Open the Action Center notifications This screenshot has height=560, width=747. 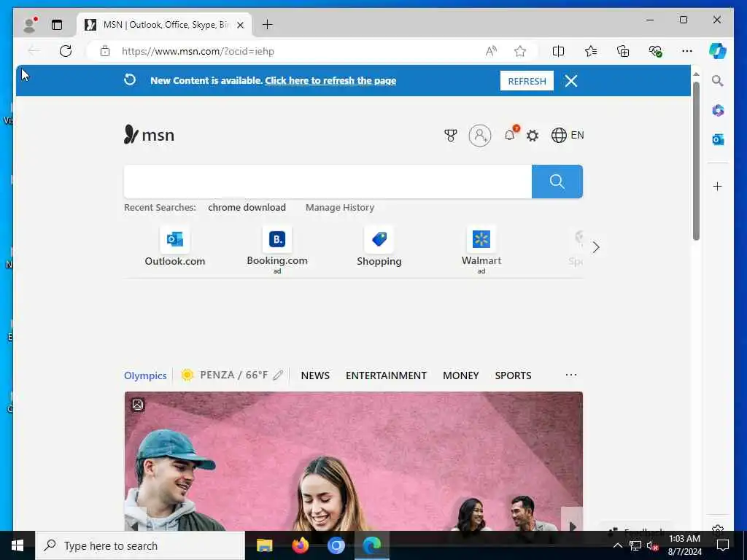(x=723, y=545)
